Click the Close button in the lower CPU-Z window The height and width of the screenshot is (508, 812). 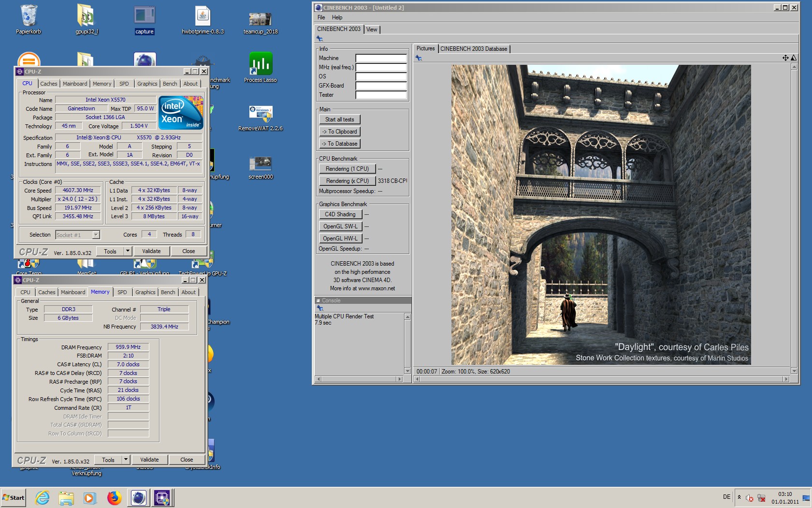[x=187, y=460]
